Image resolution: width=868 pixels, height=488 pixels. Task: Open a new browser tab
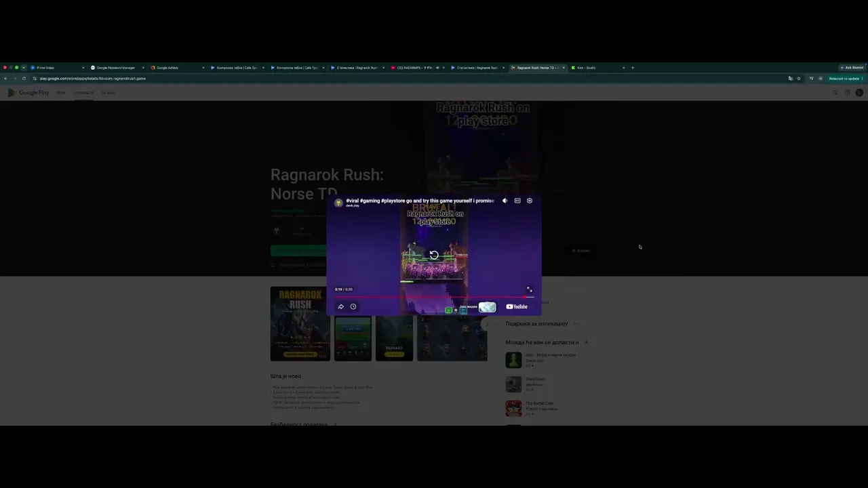point(633,68)
